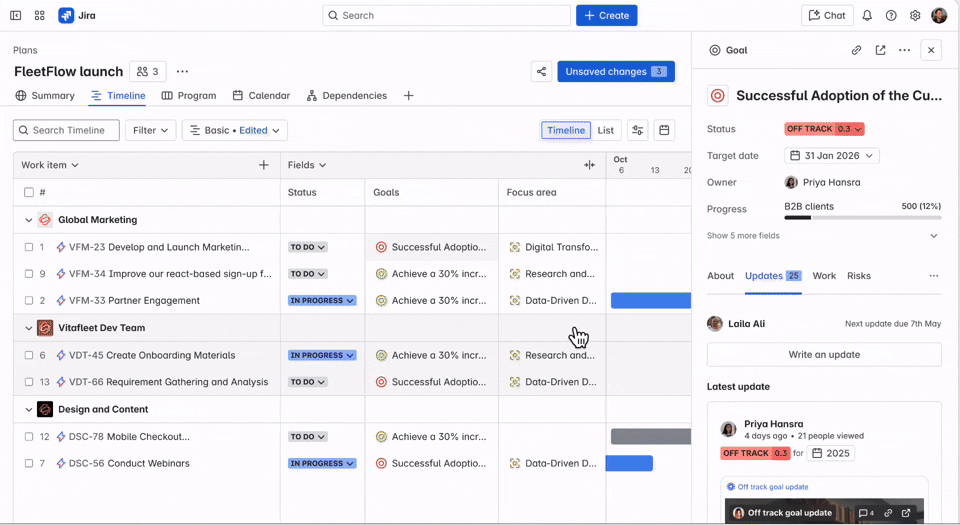Open the goal Off Track status dropdown
This screenshot has height=525, width=960.
tap(824, 129)
